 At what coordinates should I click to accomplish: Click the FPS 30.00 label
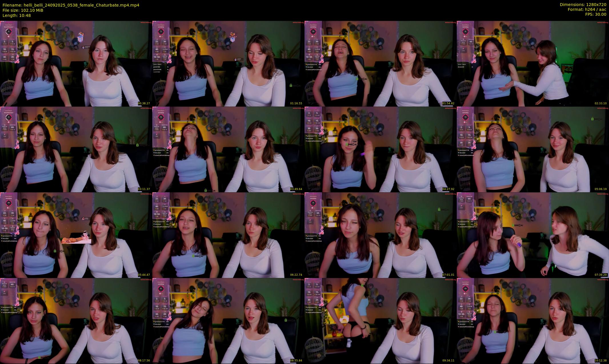click(x=596, y=14)
